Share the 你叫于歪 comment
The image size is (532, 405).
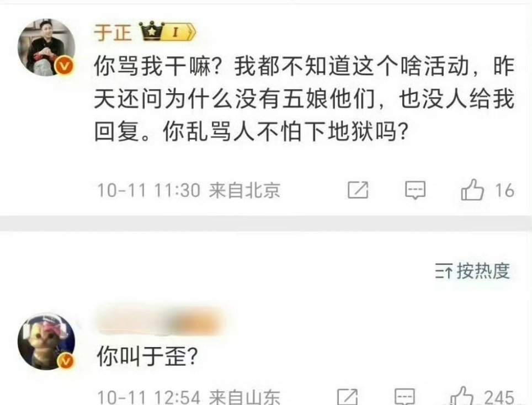(x=348, y=397)
